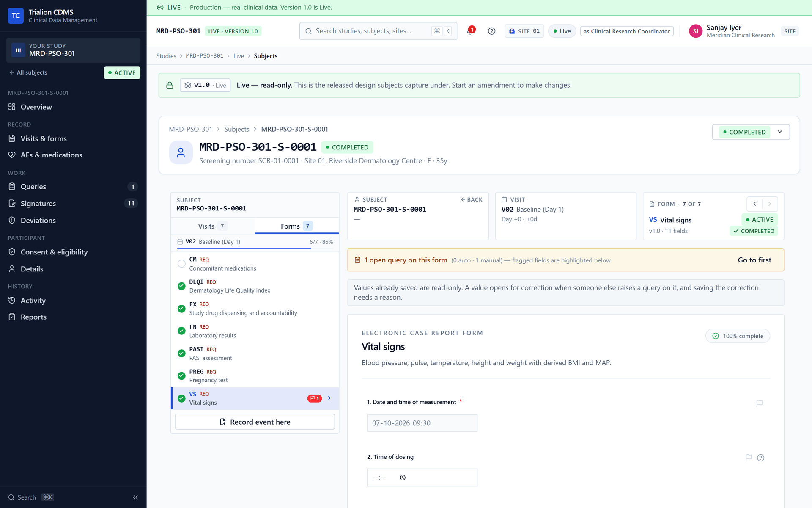
Task: Switch to the Forms tab
Action: pos(296,226)
